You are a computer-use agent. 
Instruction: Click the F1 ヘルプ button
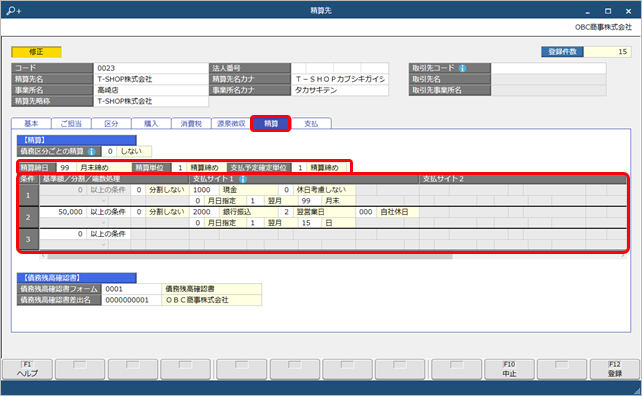click(27, 369)
